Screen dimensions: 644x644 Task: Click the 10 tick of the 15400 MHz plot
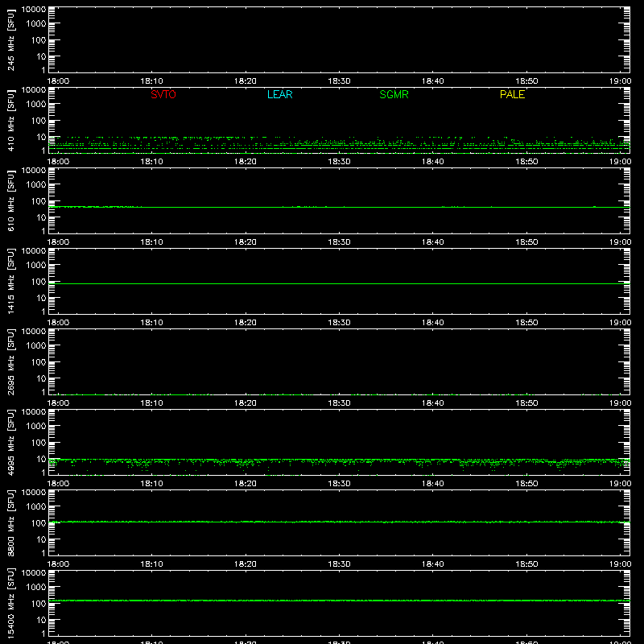(x=41, y=620)
